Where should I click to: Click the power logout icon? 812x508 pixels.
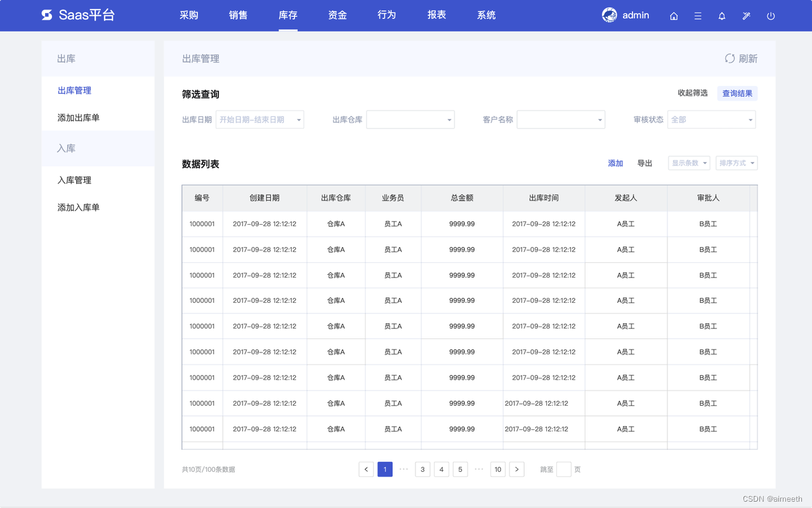771,16
